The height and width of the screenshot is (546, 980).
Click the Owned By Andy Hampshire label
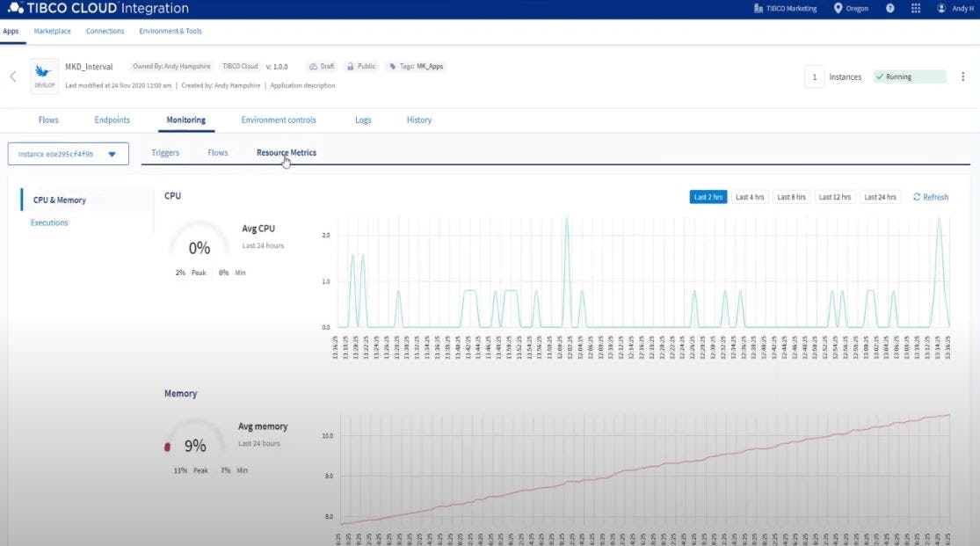tap(171, 66)
